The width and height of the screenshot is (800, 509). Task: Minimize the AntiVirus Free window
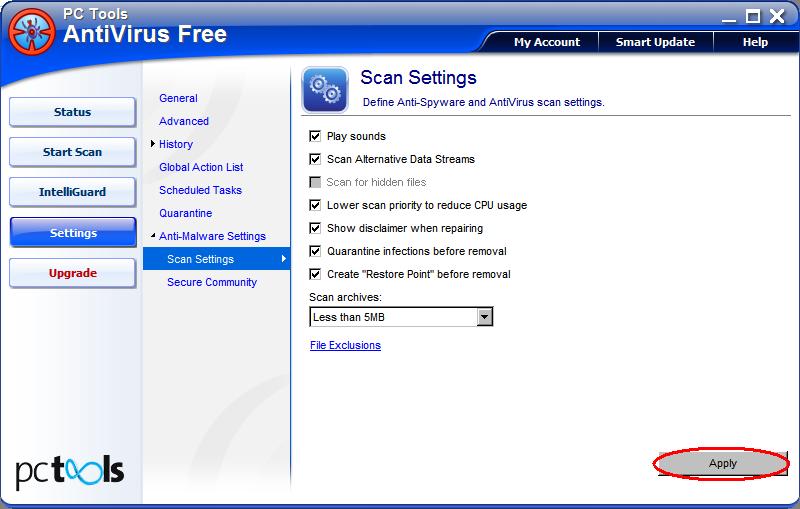point(731,14)
